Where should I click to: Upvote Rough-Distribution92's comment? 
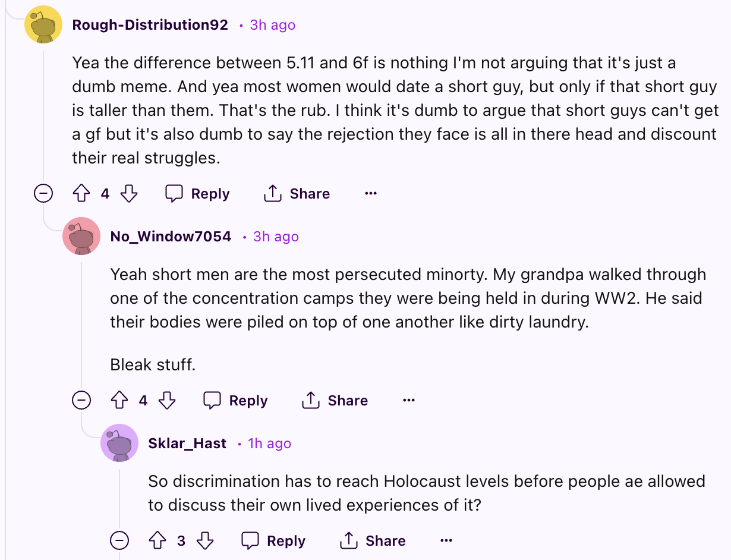coord(81,194)
